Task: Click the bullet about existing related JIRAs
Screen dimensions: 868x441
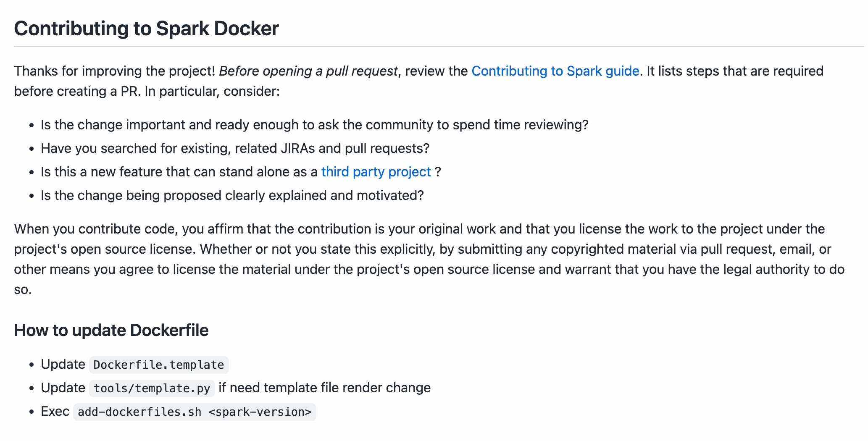Action: [x=235, y=148]
